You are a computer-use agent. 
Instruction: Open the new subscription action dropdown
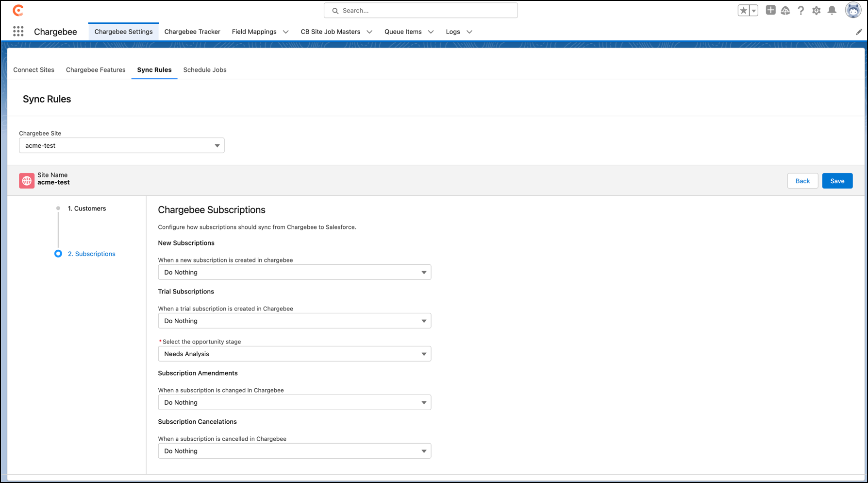(x=294, y=272)
